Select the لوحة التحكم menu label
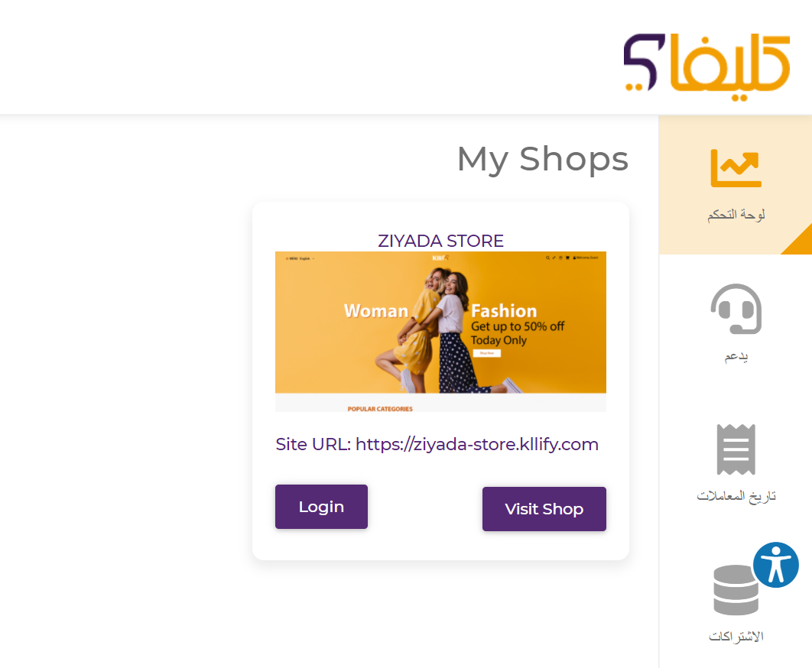The width and height of the screenshot is (812, 668). [736, 214]
